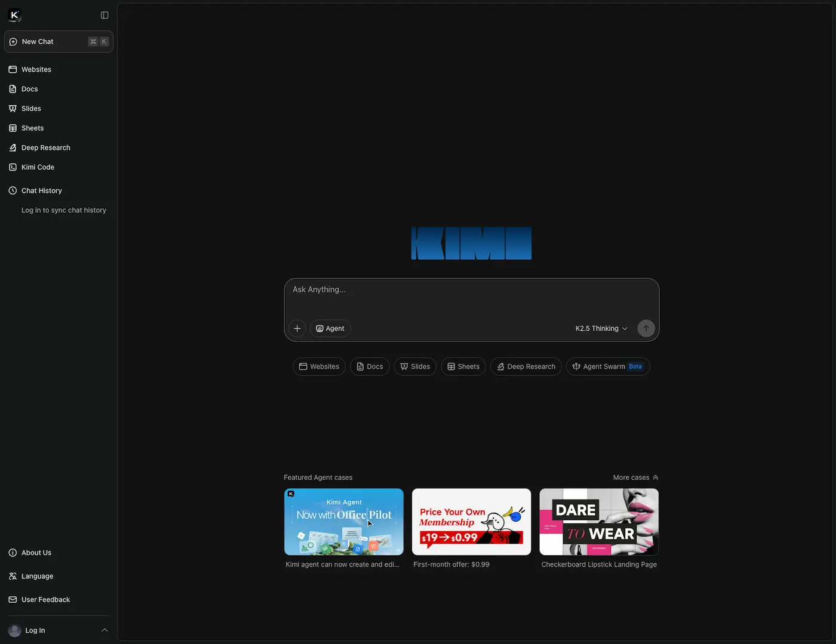This screenshot has width=836, height=644.
Task: Click the Ask Anything input field
Action: (x=471, y=297)
